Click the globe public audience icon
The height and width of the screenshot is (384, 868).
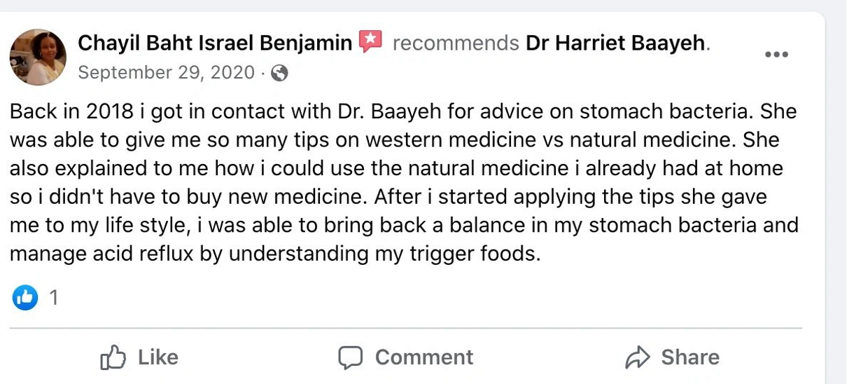(279, 73)
